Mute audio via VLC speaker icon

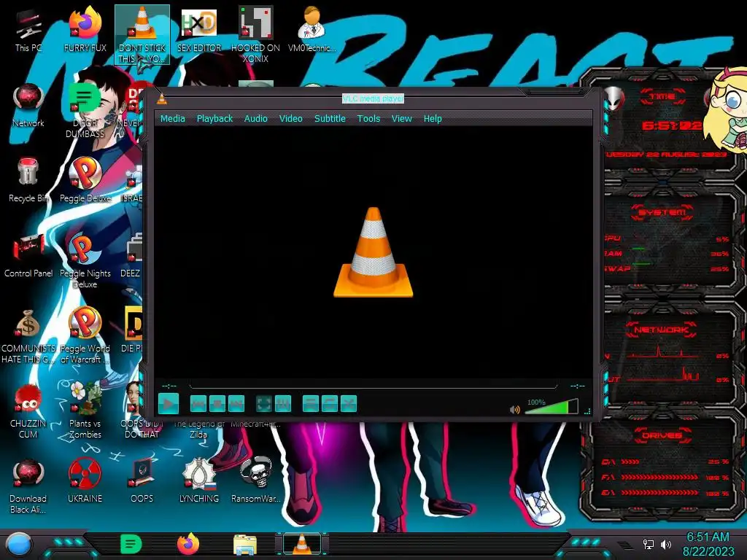514,410
